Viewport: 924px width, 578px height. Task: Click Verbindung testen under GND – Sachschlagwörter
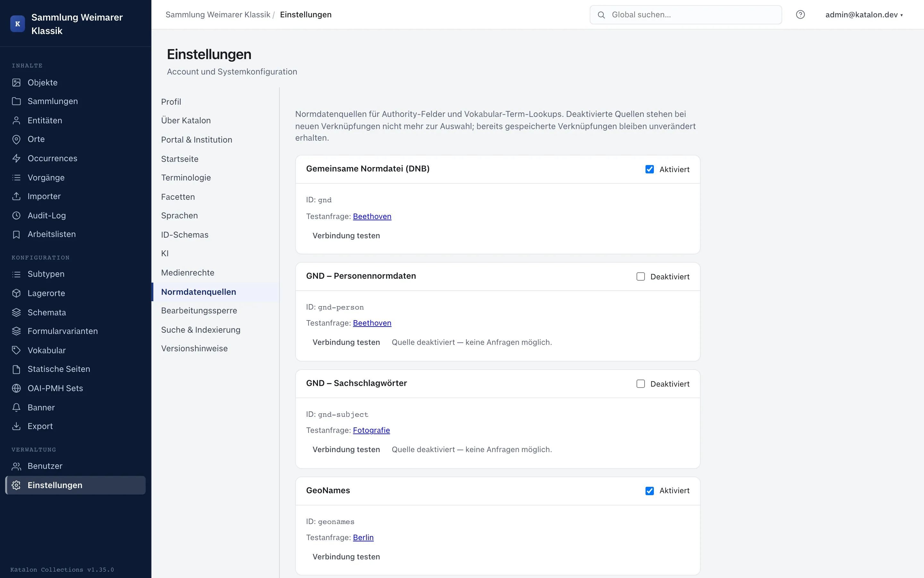346,450
